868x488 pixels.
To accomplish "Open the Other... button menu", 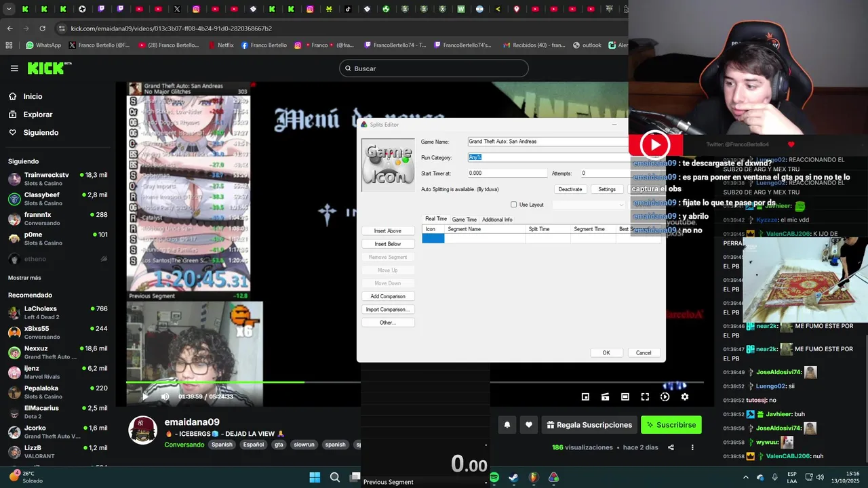I will pos(388,323).
